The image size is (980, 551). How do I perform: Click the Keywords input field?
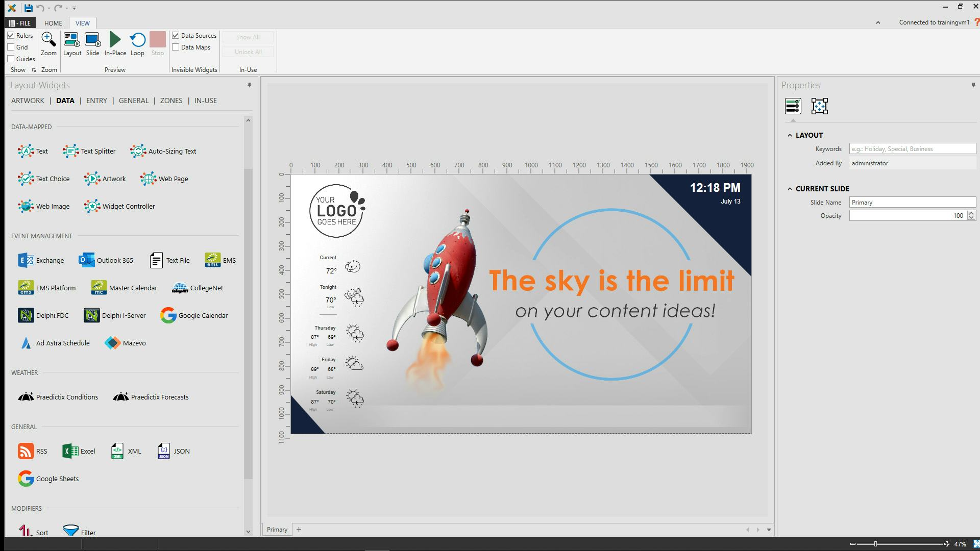[x=912, y=149]
